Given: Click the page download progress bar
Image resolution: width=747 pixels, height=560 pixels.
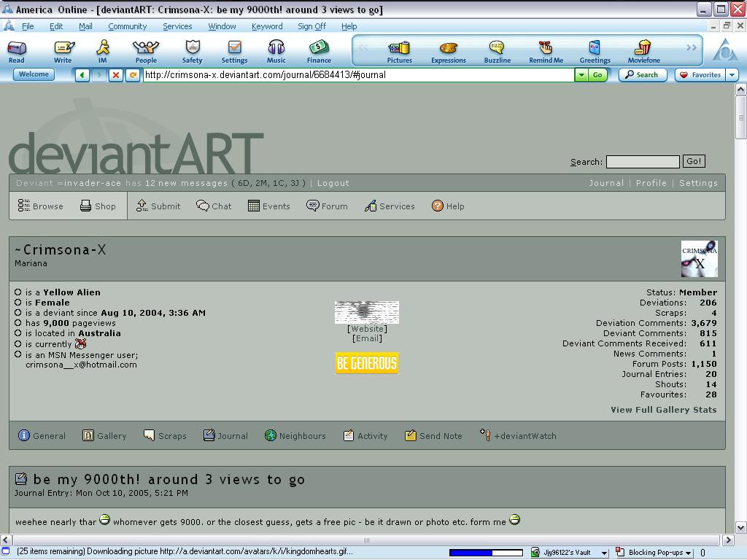Looking at the screenshot, I should (x=486, y=553).
